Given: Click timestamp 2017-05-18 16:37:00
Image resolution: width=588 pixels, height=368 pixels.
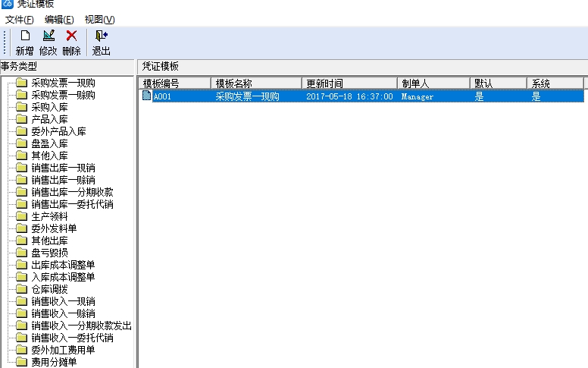Looking at the screenshot, I should point(349,96).
